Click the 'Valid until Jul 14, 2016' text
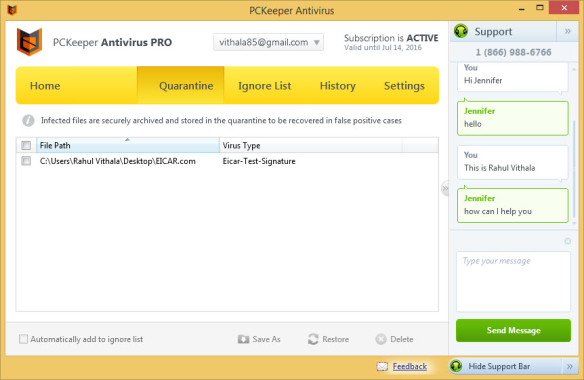 [x=383, y=48]
